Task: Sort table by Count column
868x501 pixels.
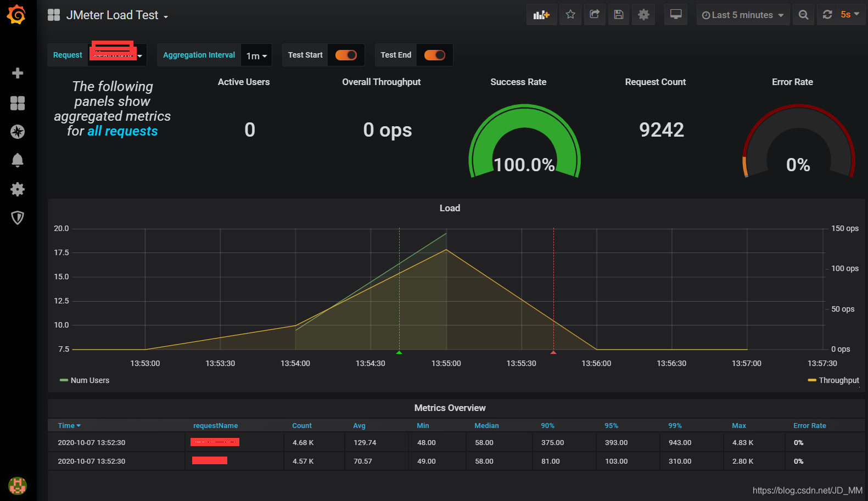Action: [x=302, y=426]
